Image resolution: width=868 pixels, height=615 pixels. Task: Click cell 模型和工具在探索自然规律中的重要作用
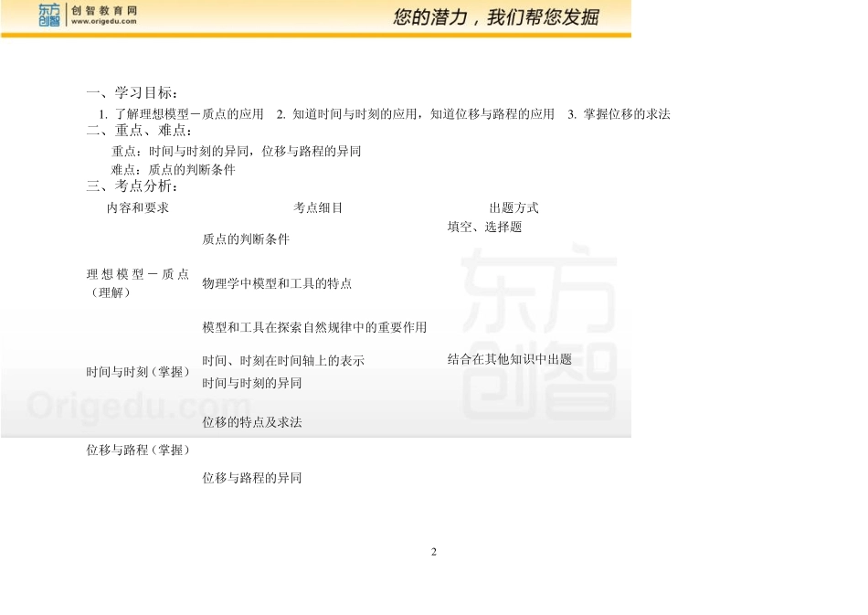(x=314, y=327)
